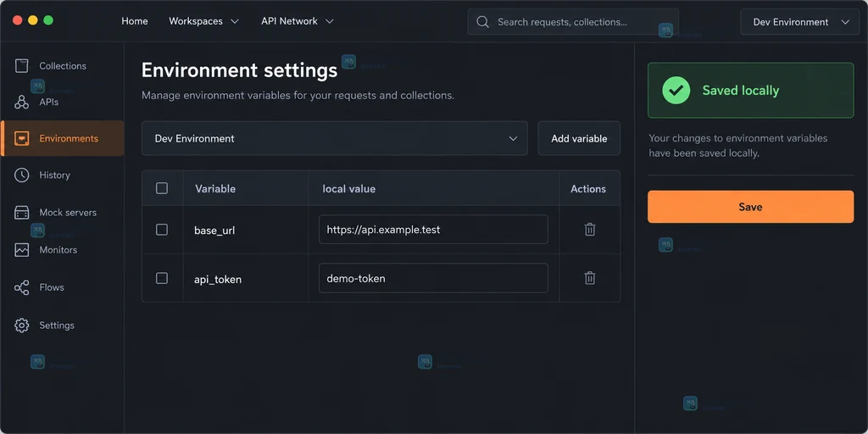The width and height of the screenshot is (868, 434).
Task: Delete the base_url variable with trash icon
Action: pos(590,229)
